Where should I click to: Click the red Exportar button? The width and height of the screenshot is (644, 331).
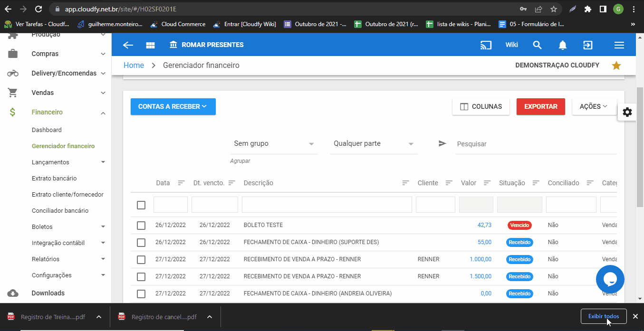(540, 107)
